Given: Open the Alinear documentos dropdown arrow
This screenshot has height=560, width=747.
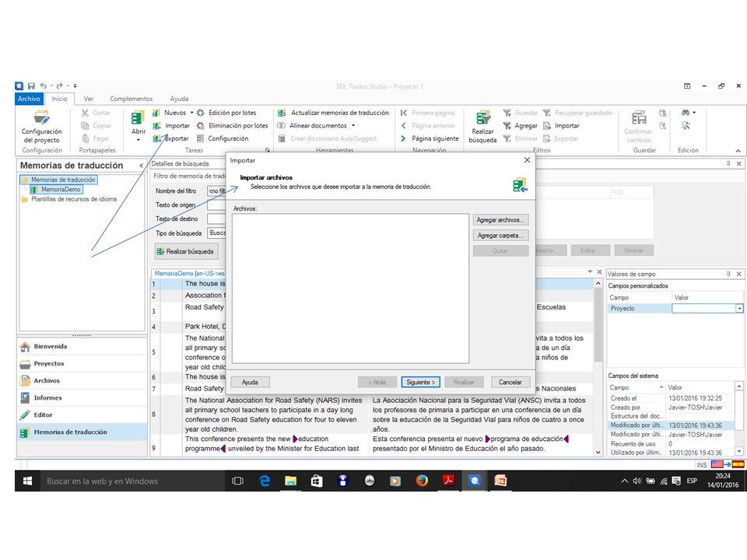Looking at the screenshot, I should click(x=353, y=126).
